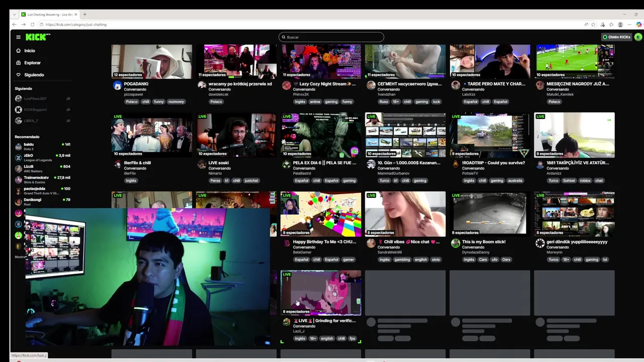Open POGADANKI stream thumbnail
Screen dimensions: 644x362
tap(151, 61)
